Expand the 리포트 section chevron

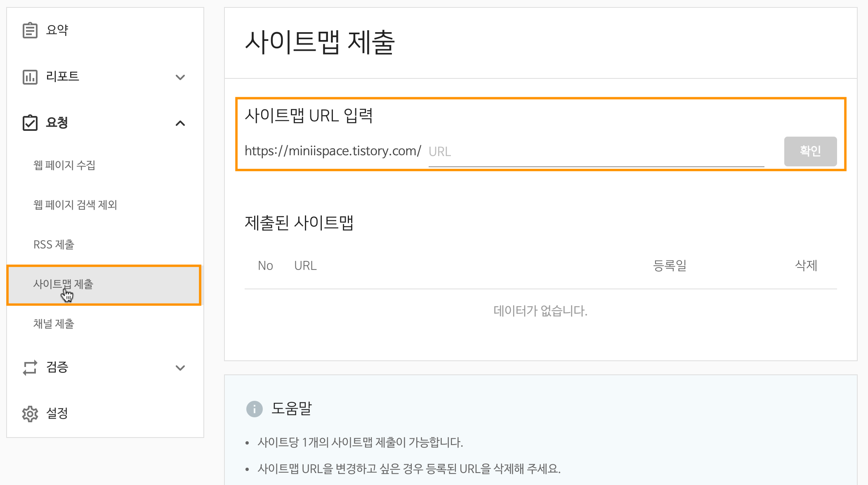click(180, 77)
